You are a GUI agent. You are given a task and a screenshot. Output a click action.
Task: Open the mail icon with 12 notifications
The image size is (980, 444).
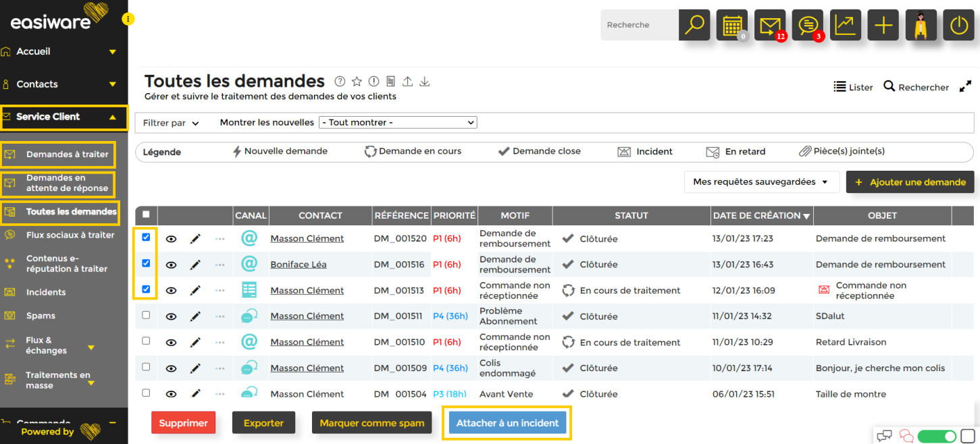[769, 25]
